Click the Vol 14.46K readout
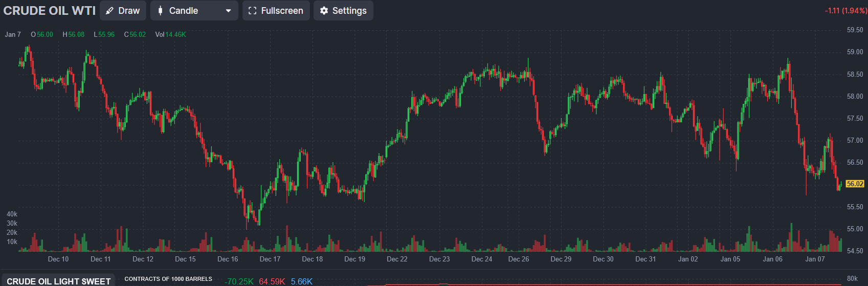This screenshot has width=868, height=286. [170, 34]
